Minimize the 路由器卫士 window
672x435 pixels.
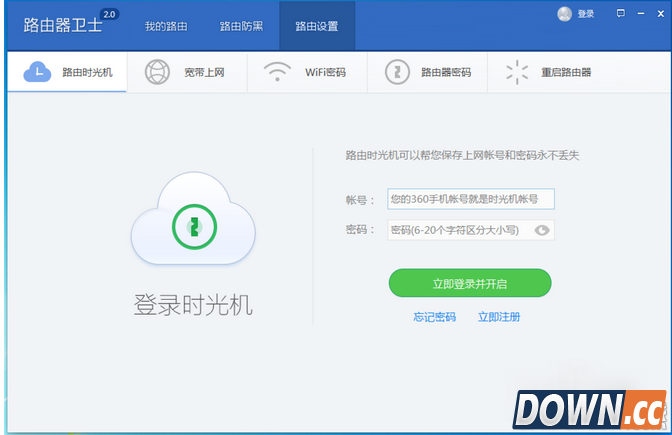point(641,14)
